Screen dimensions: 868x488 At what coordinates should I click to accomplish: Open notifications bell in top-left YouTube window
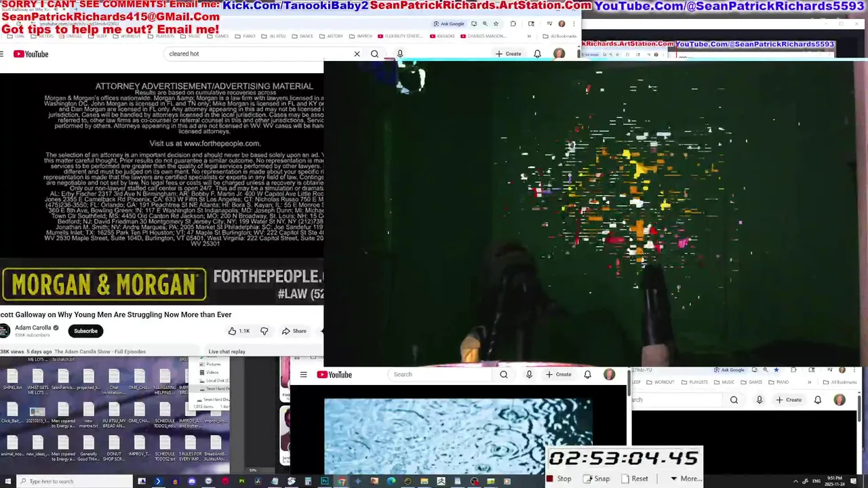[537, 54]
